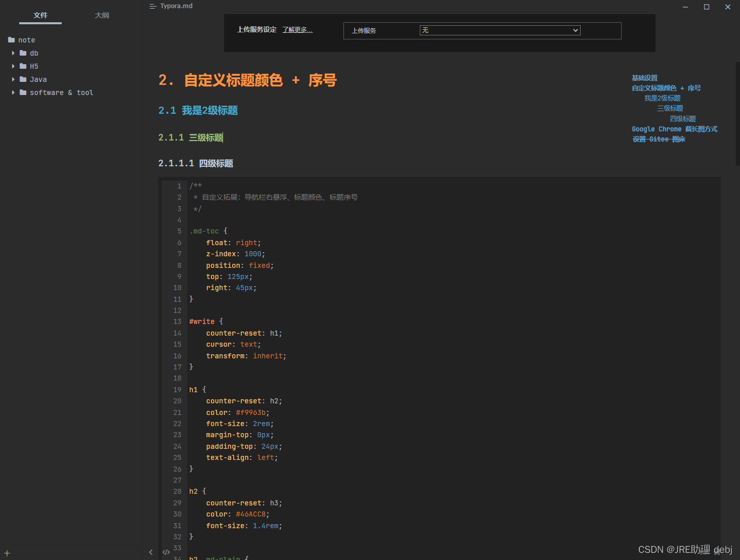Select the Java folder label

pyautogui.click(x=38, y=79)
